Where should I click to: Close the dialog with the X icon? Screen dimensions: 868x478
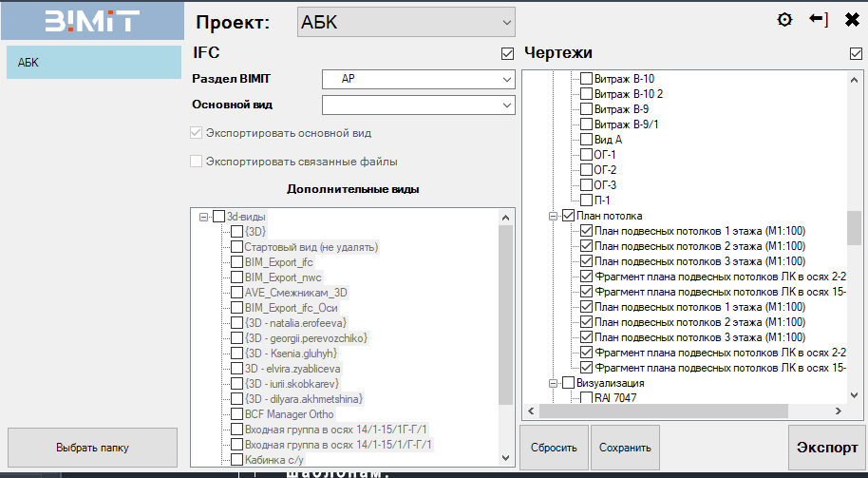(851, 20)
